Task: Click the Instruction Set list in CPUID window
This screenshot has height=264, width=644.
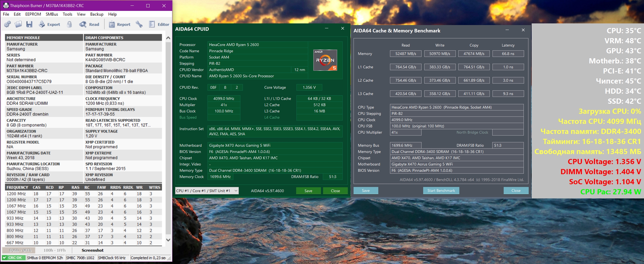Action: pos(275,131)
